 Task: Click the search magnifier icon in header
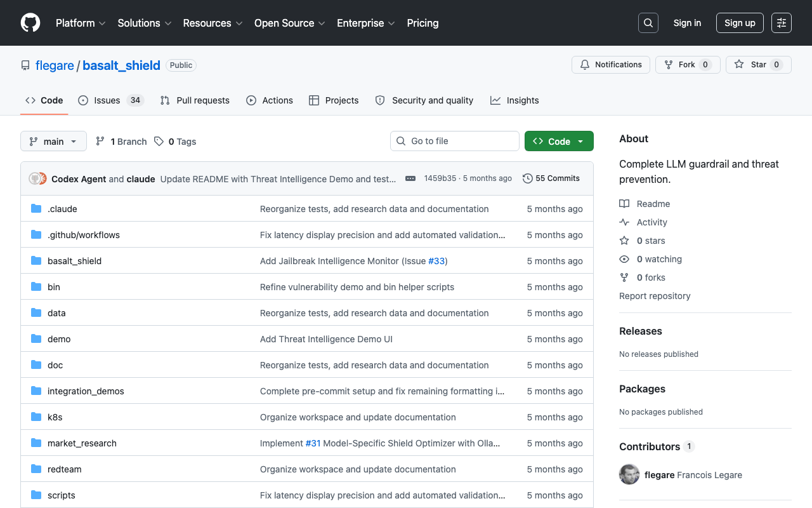pyautogui.click(x=648, y=23)
